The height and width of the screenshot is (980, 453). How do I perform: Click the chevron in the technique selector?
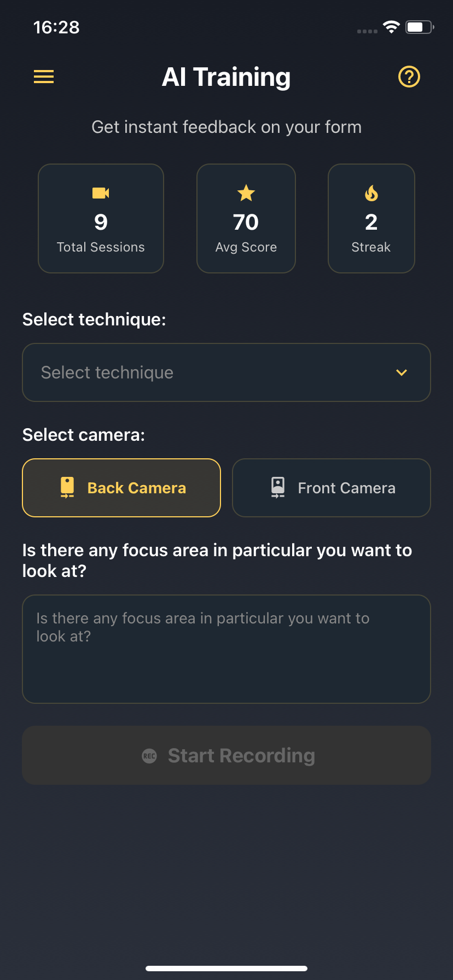point(401,372)
